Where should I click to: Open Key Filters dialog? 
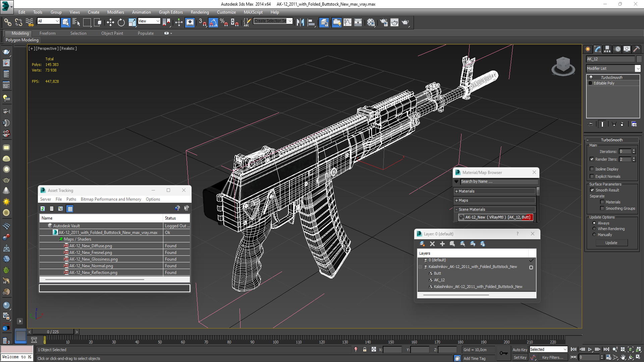(552, 357)
